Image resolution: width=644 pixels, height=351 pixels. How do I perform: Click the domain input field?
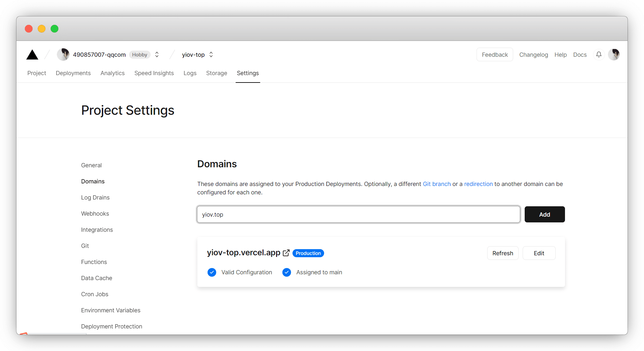point(358,215)
